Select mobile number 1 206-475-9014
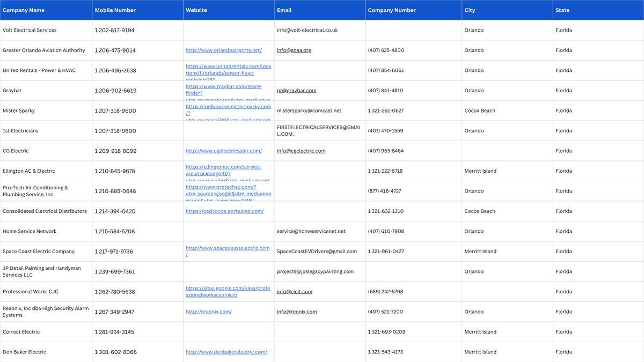The height and width of the screenshot is (362, 644). click(x=137, y=50)
